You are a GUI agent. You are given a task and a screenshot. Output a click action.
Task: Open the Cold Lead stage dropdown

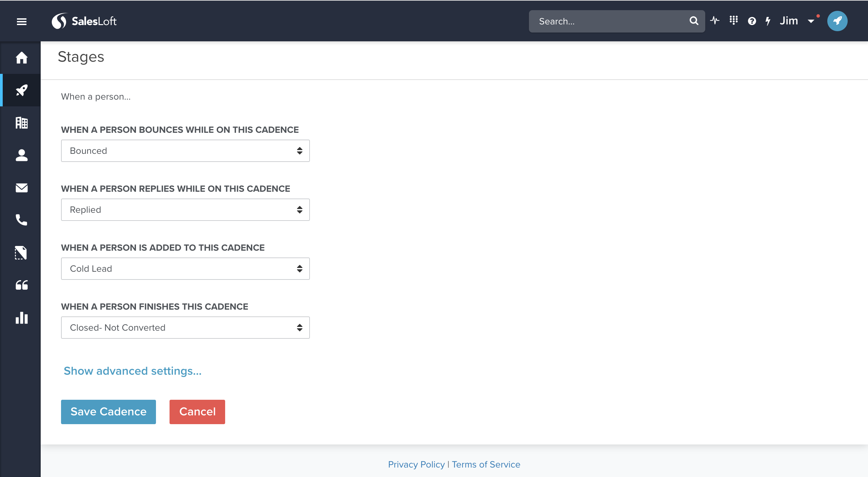(x=185, y=269)
